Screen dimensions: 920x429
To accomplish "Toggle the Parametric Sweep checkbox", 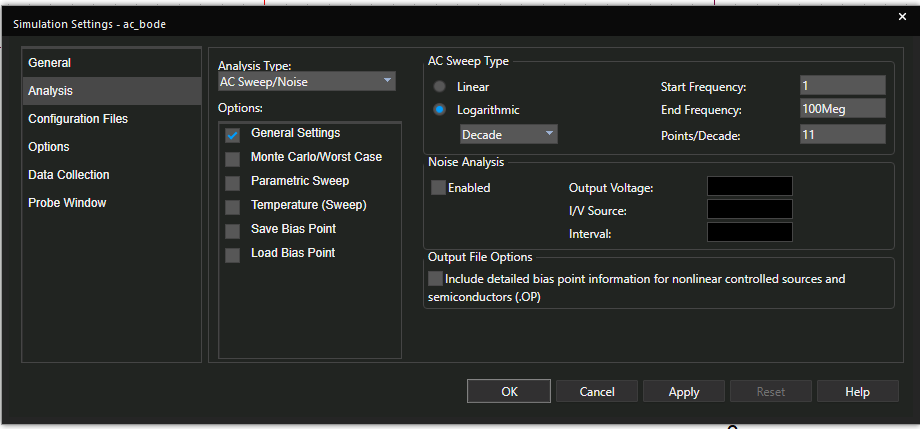I will (x=233, y=182).
